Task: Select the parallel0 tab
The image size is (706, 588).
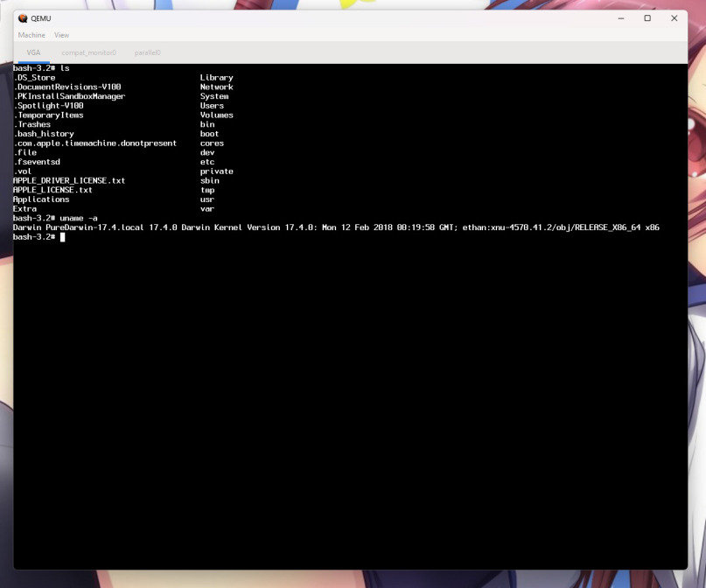Action: (147, 52)
